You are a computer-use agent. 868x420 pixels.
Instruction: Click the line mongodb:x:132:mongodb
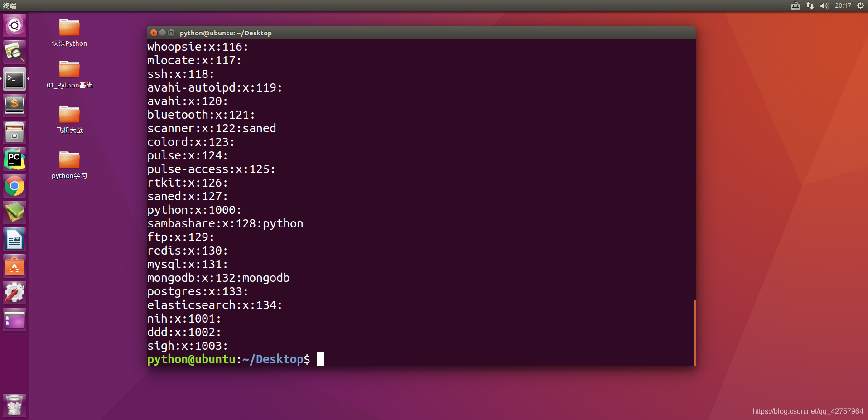218,278
